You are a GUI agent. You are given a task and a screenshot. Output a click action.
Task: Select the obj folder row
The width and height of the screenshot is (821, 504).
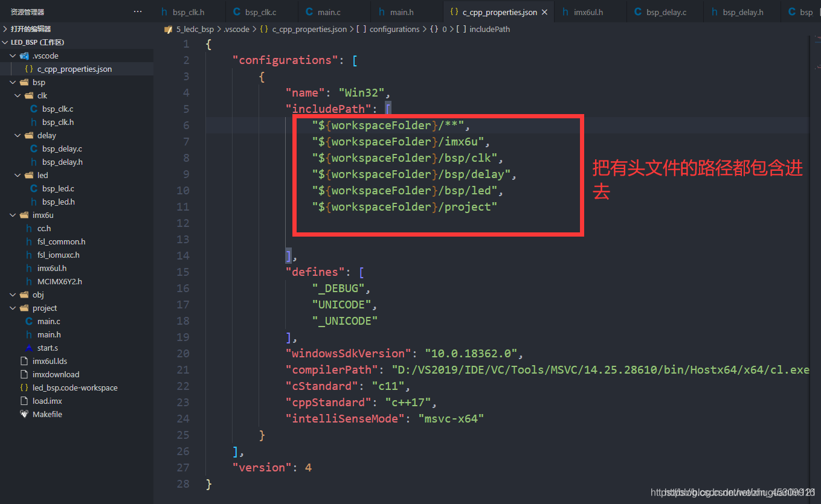tap(77, 295)
